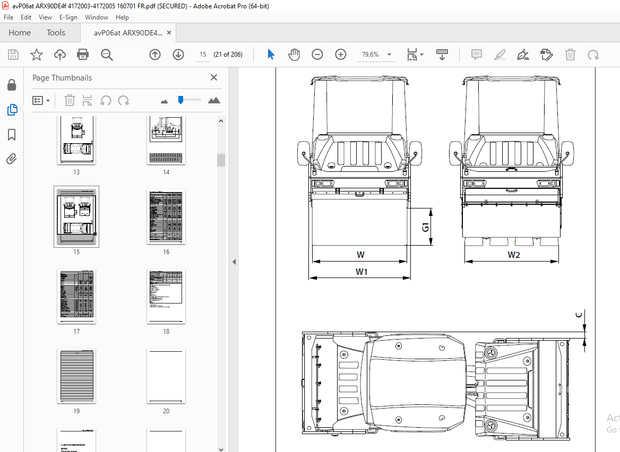Select page 14 thumbnail
The width and height of the screenshot is (620, 452).
(166, 140)
